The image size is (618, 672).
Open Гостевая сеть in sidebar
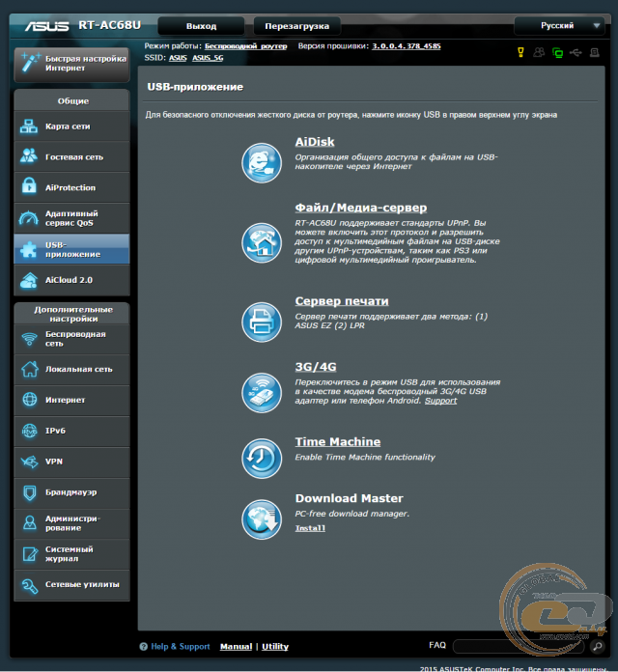point(72,156)
